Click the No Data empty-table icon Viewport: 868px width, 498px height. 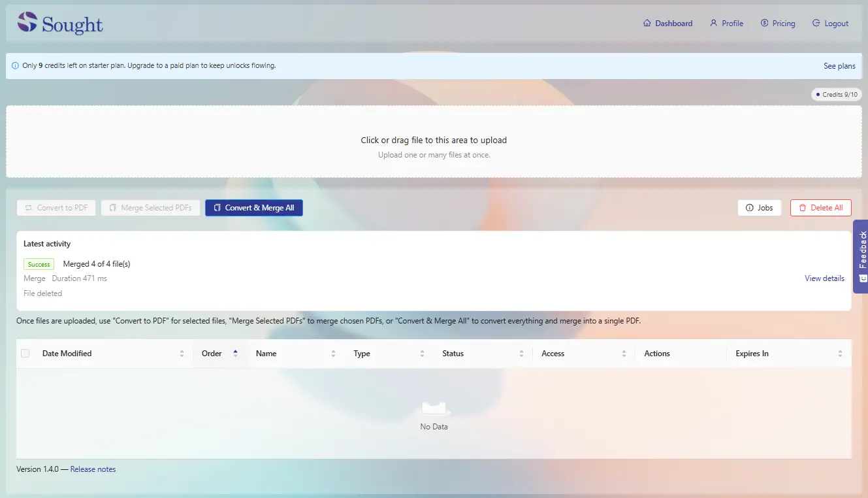pos(434,410)
